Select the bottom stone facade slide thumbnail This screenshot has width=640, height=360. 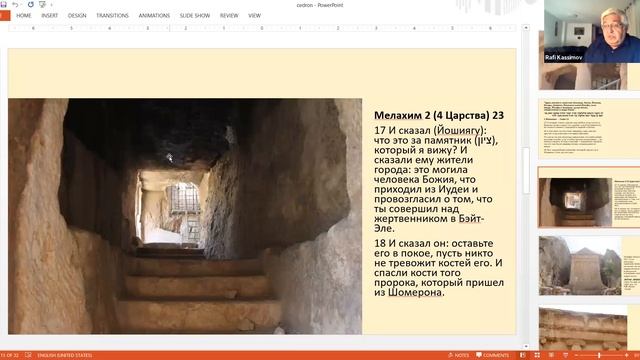tap(589, 328)
